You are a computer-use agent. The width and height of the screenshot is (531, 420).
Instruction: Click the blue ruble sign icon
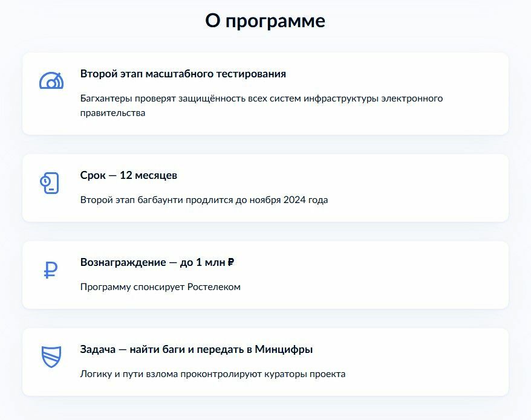[51, 270]
